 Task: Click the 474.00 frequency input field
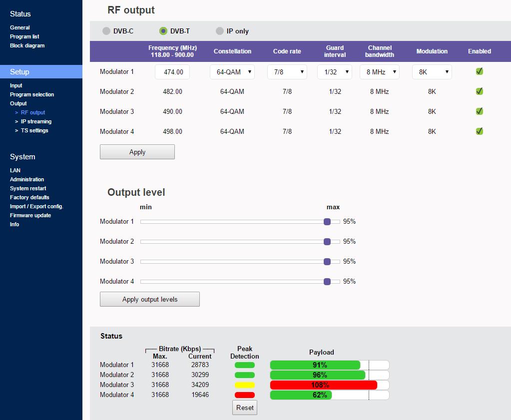tap(172, 72)
